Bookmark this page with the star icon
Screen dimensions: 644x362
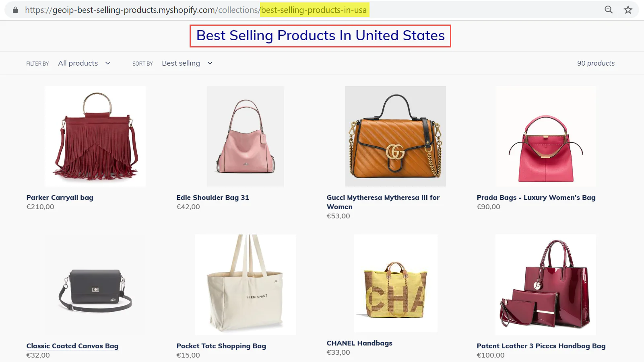click(x=628, y=10)
